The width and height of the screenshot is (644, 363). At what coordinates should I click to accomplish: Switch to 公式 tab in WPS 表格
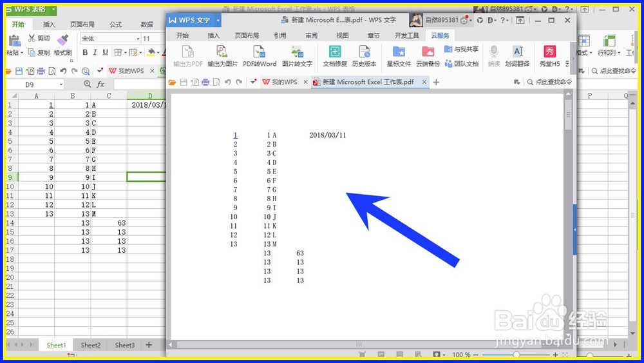tap(116, 25)
